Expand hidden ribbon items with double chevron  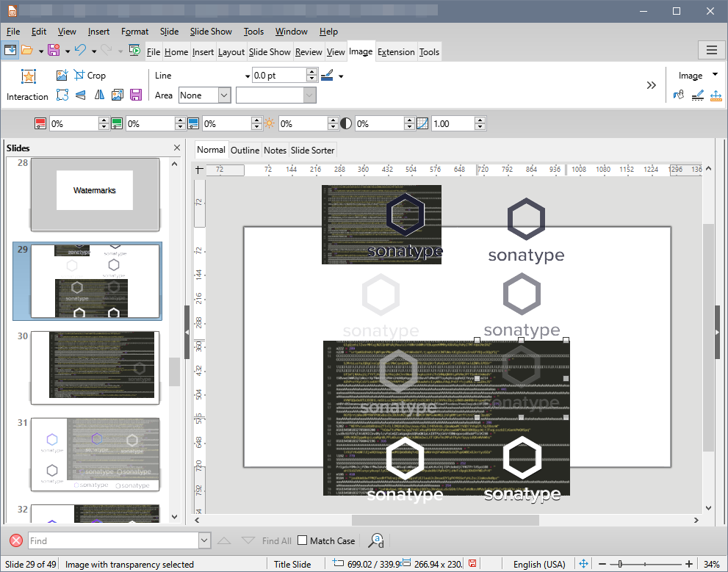coord(651,85)
